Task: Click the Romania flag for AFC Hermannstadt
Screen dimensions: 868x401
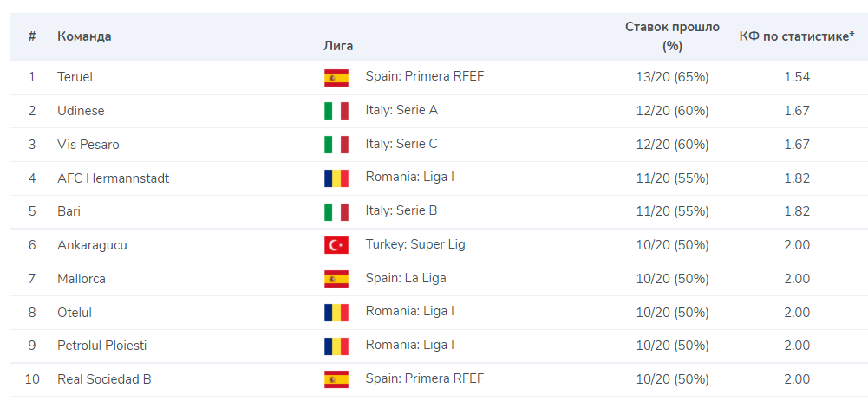Action: click(336, 178)
